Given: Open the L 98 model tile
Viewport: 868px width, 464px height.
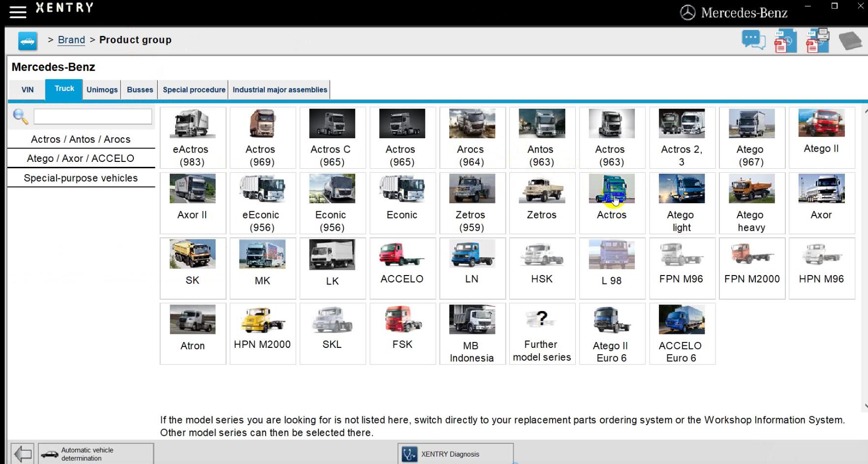Looking at the screenshot, I should coord(612,269).
